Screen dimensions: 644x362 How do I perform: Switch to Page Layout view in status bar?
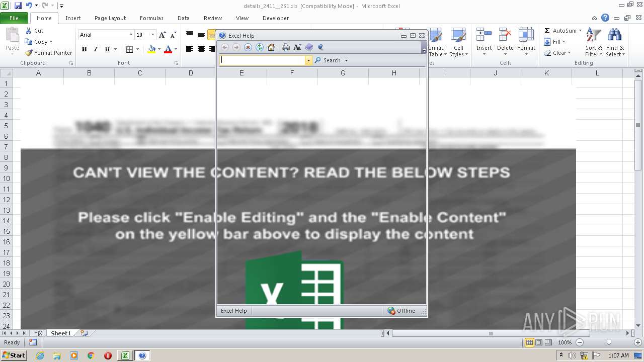pos(539,342)
